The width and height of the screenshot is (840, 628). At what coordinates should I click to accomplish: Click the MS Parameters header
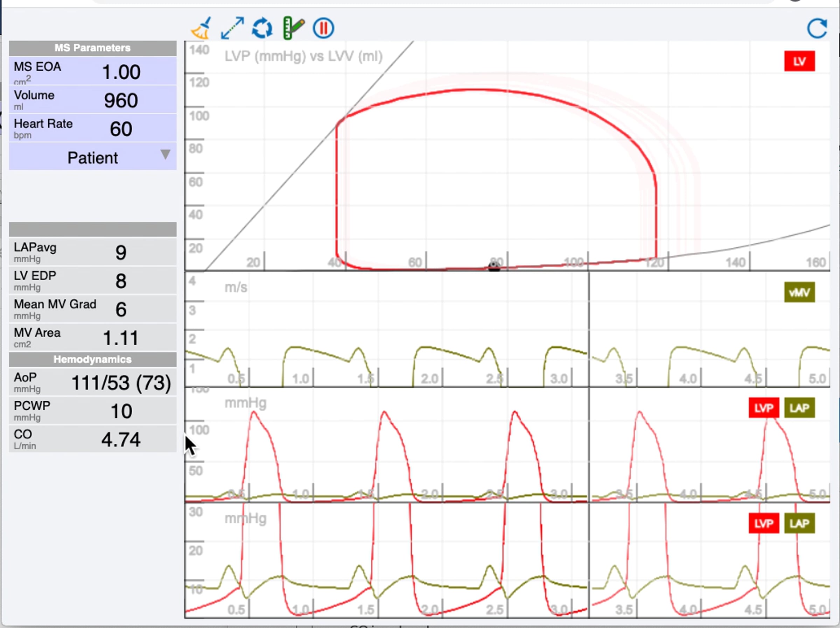pos(92,48)
